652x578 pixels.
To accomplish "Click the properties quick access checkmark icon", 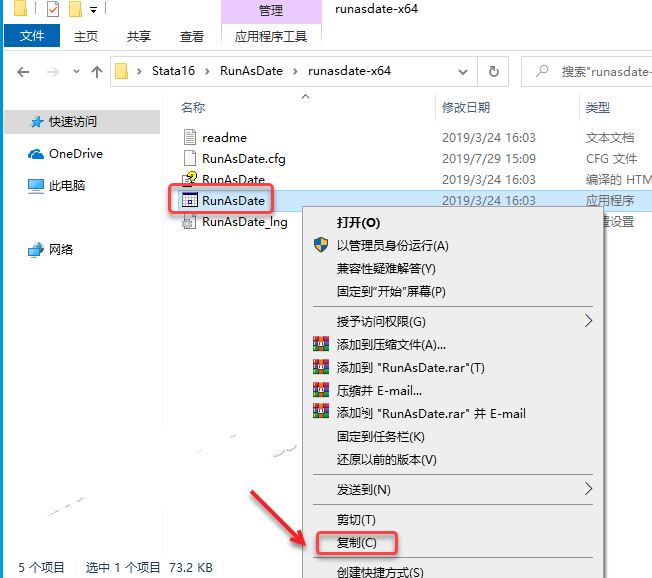I will tap(53, 9).
